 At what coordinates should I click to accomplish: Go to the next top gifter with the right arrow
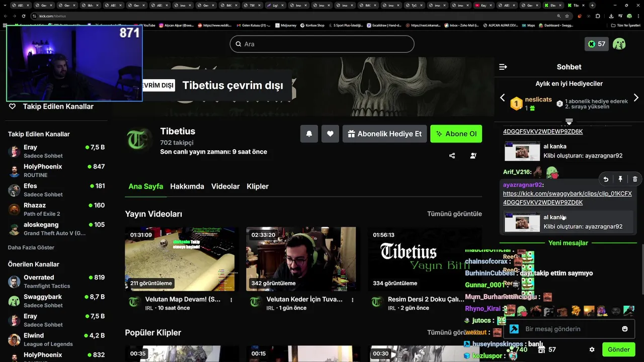tap(636, 98)
